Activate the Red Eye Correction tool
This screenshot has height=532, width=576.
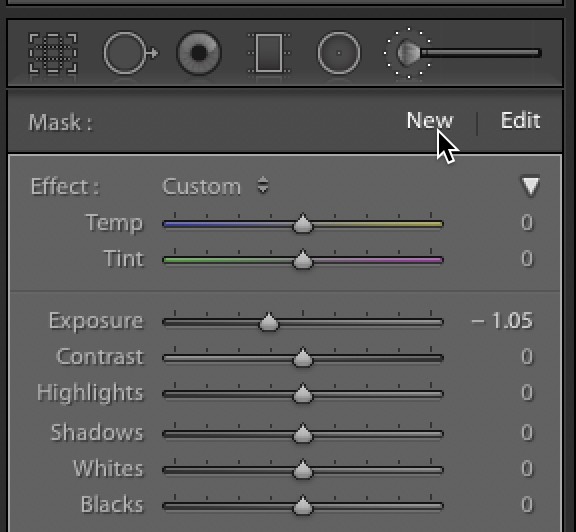click(x=199, y=53)
